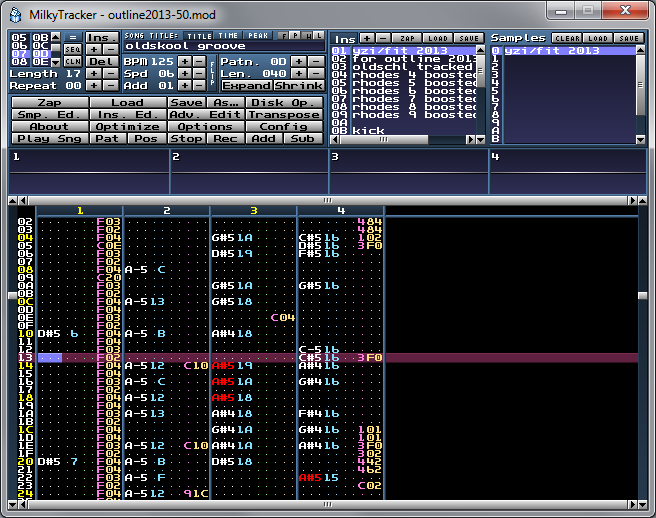Click order list scroll up arrow
The image size is (656, 518).
click(x=56, y=36)
